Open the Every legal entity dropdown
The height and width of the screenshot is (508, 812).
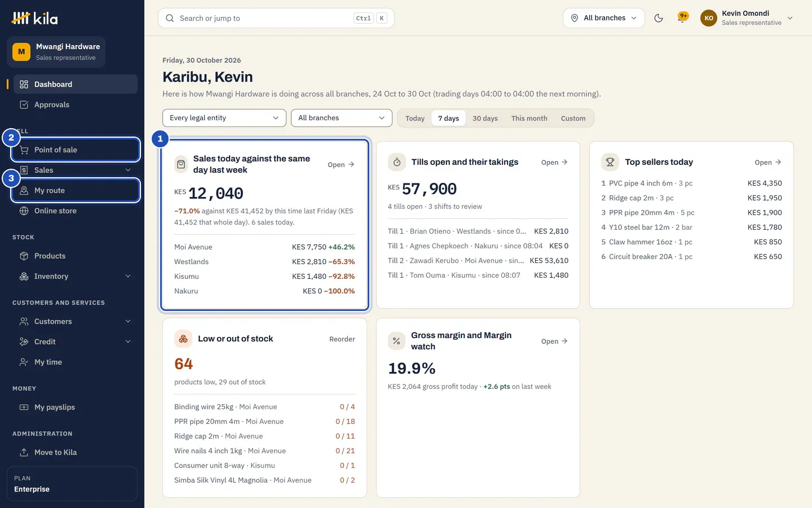[224, 118]
